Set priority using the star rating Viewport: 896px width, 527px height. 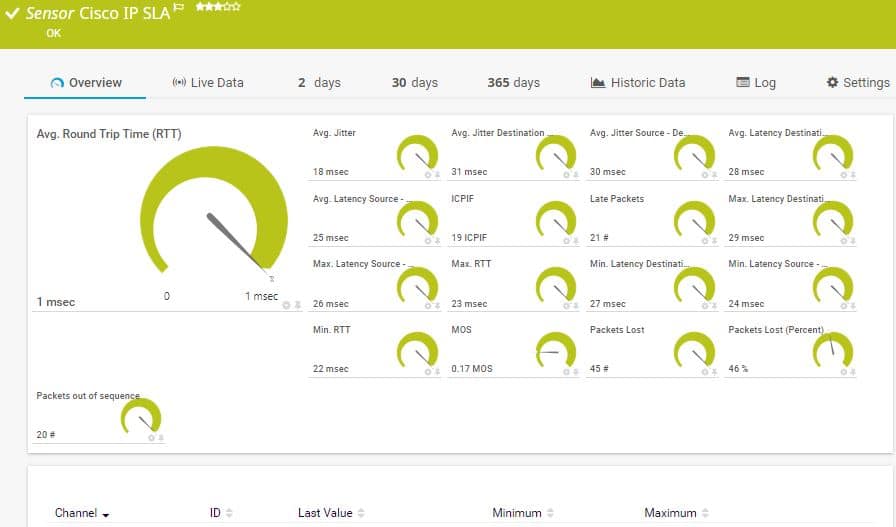(217, 7)
